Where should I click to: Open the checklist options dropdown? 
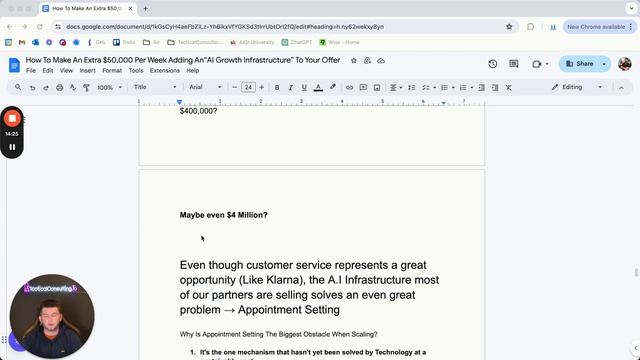(x=435, y=87)
